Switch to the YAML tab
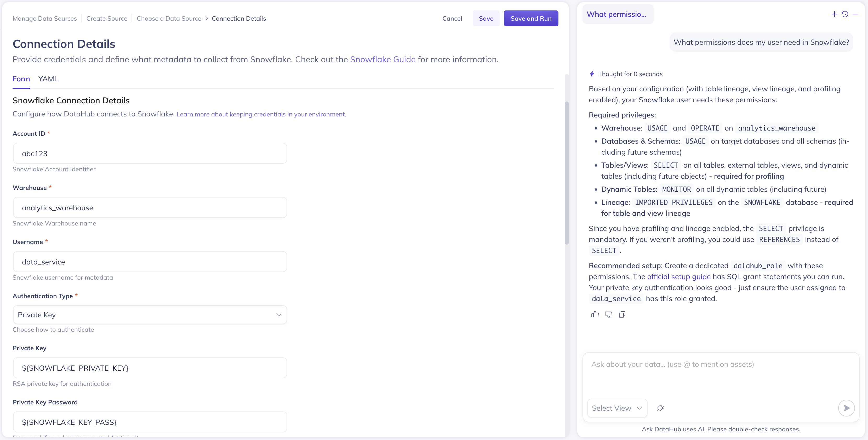Viewport: 868px width, 440px height. (48, 79)
